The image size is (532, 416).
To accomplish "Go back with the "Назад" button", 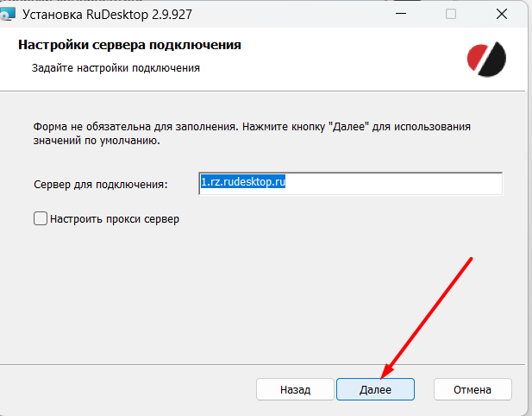I will click(x=295, y=390).
